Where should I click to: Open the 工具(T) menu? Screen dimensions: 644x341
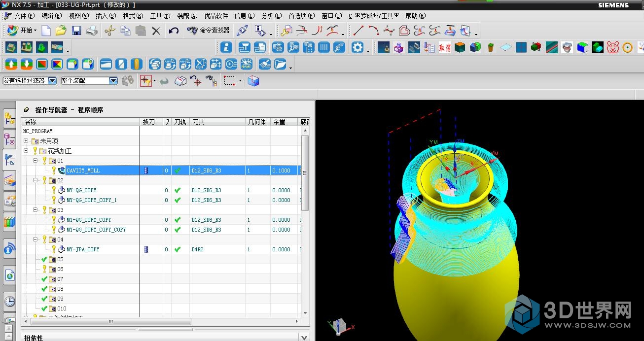click(x=160, y=16)
